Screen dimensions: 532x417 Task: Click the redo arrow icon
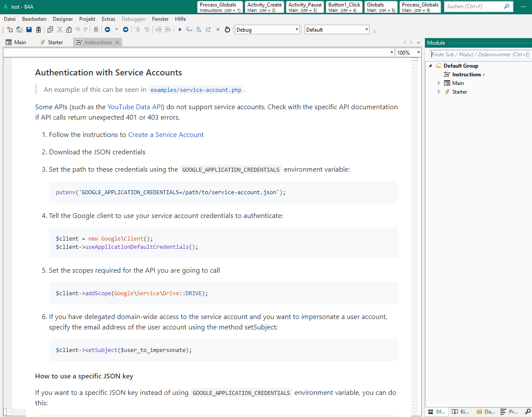(86, 29)
